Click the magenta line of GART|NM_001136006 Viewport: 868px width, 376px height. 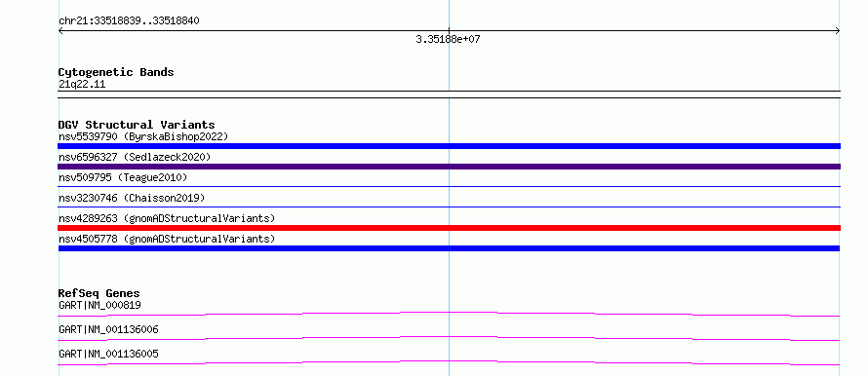click(x=449, y=338)
